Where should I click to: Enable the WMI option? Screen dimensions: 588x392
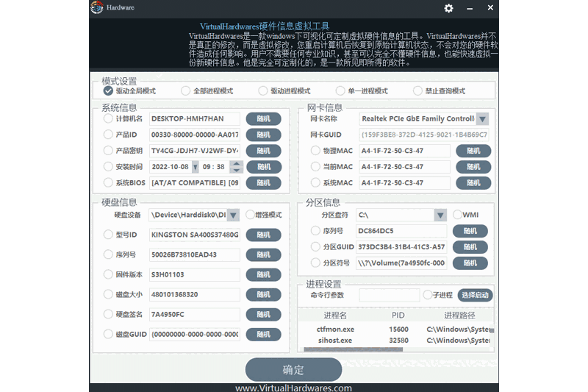point(457,215)
